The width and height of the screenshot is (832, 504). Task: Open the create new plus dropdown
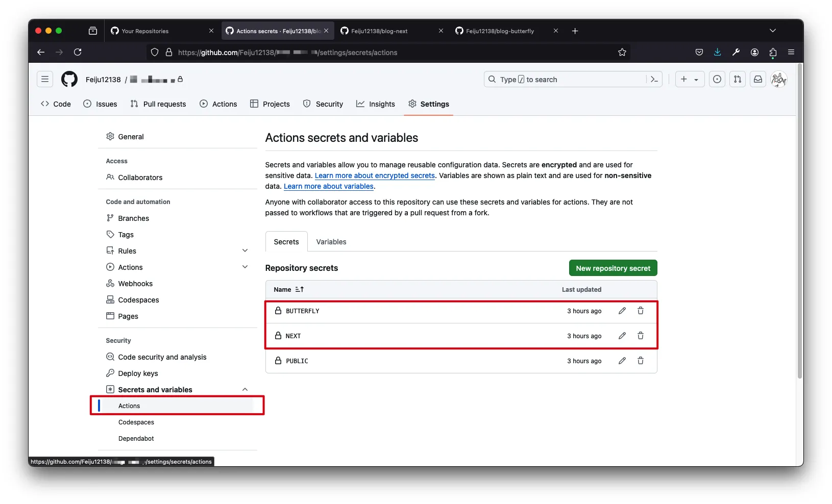pyautogui.click(x=689, y=80)
